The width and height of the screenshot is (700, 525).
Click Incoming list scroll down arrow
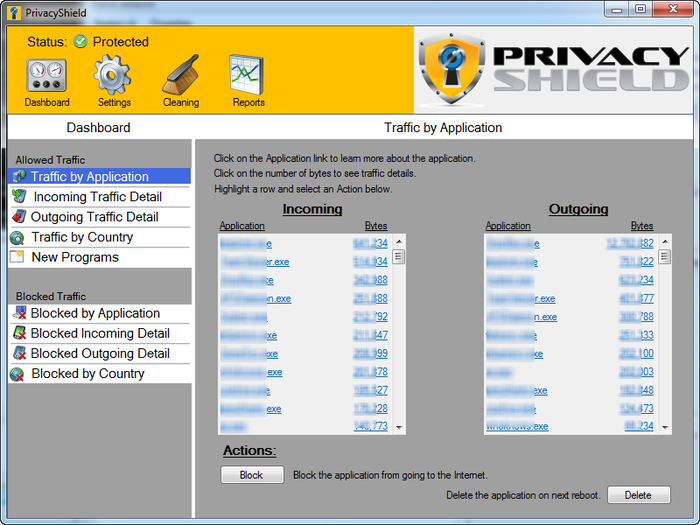[x=399, y=427]
